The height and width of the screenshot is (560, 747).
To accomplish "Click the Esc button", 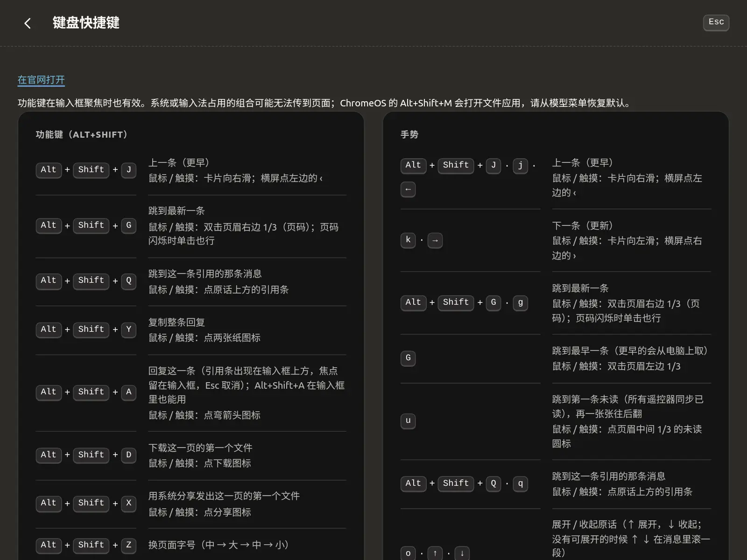I will 716,22.
